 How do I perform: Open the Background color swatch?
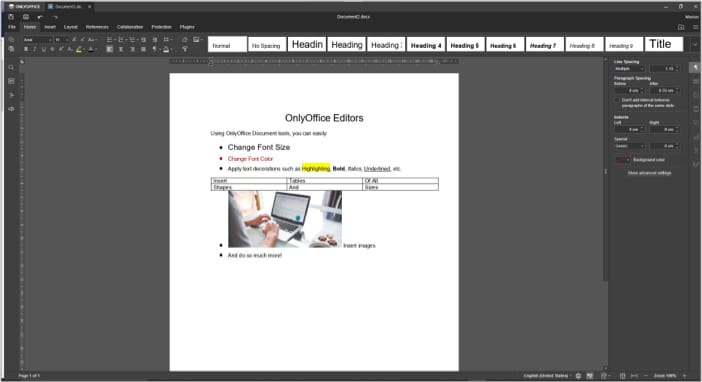[622, 160]
